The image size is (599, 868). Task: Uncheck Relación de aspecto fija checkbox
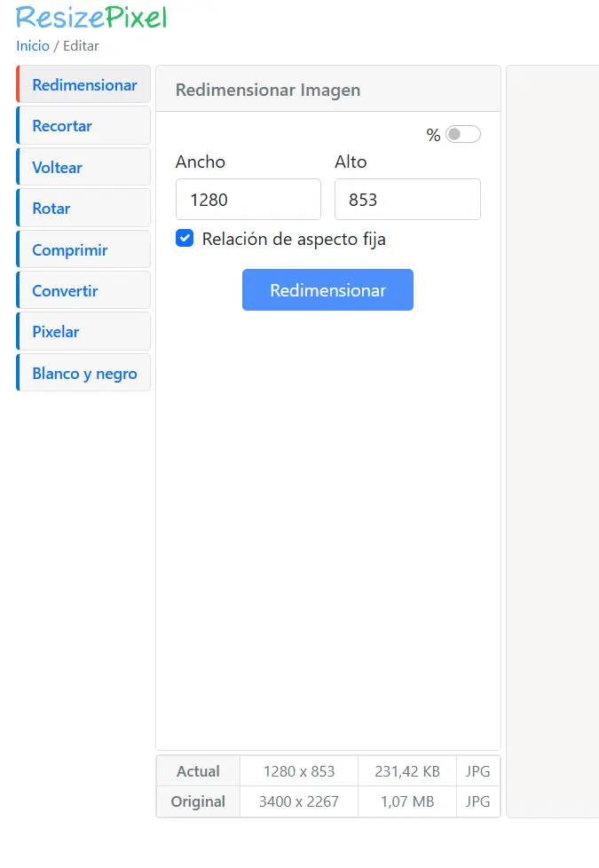coord(185,239)
